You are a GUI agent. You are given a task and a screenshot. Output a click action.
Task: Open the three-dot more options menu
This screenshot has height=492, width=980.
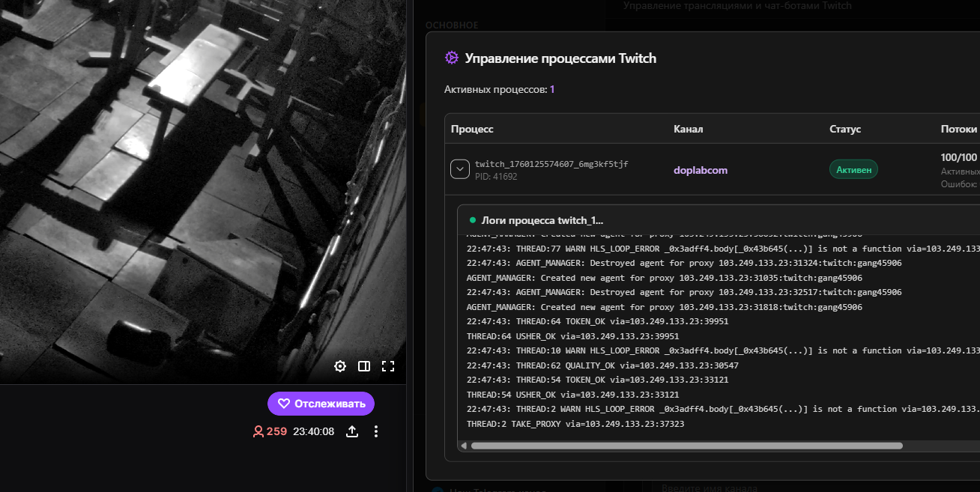click(376, 431)
